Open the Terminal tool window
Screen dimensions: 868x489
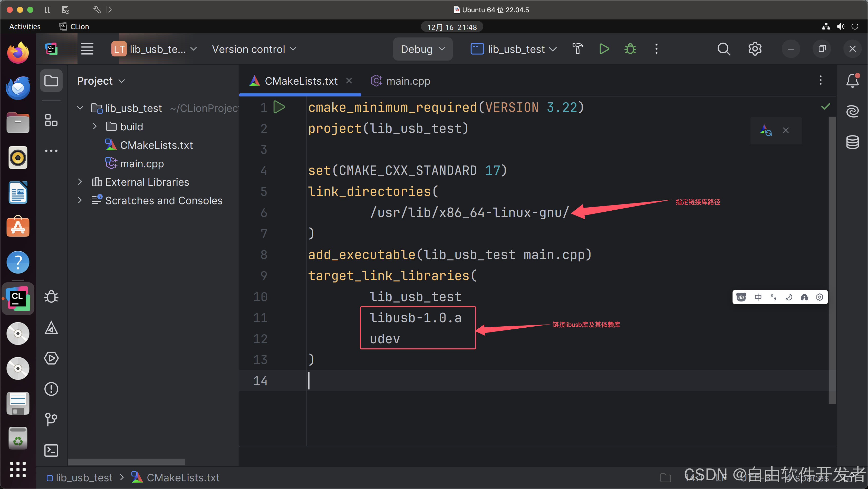point(51,450)
